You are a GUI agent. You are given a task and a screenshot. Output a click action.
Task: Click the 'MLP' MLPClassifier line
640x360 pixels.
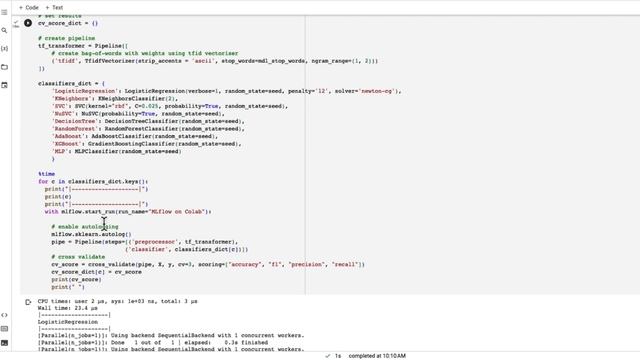pos(116,151)
